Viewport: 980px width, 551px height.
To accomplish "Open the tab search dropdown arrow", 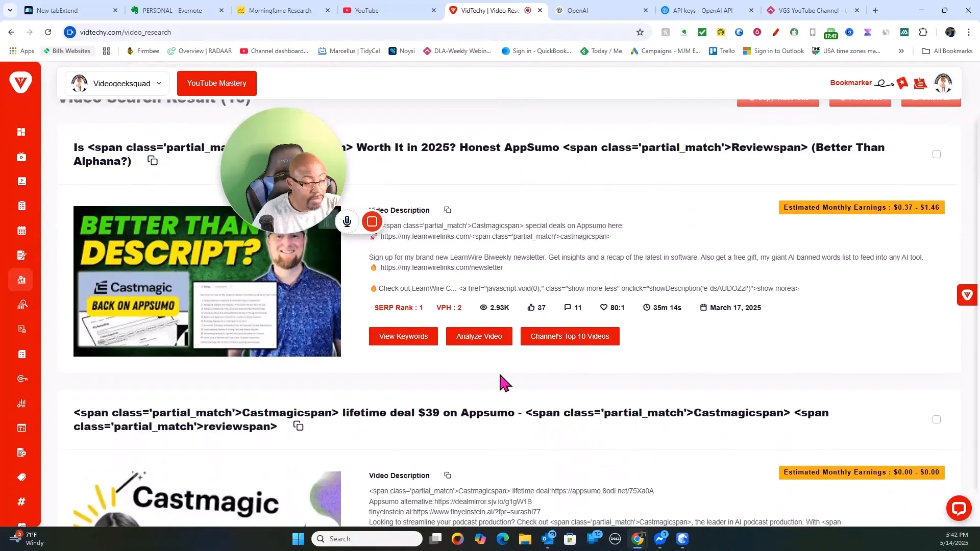I will click(10, 10).
